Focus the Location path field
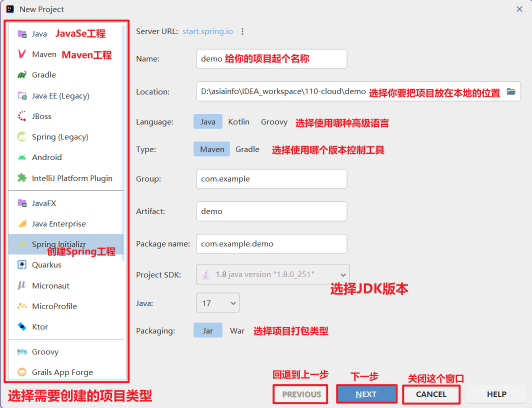 click(x=358, y=91)
